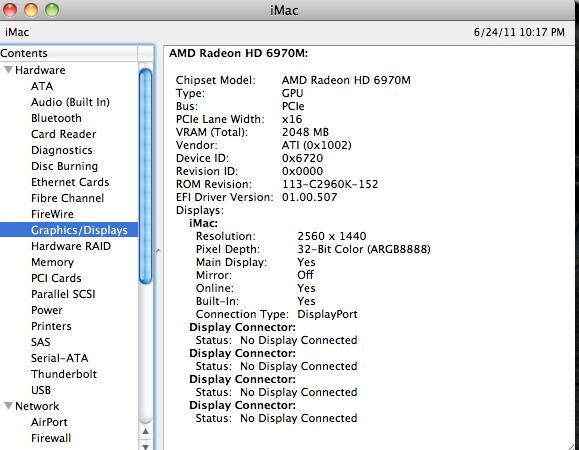Image resolution: width=579 pixels, height=450 pixels.
Task: Select ATA in the Hardware list
Action: (x=42, y=86)
